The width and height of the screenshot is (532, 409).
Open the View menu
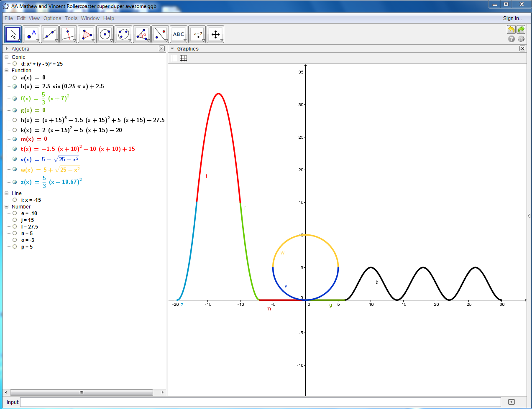tap(34, 18)
